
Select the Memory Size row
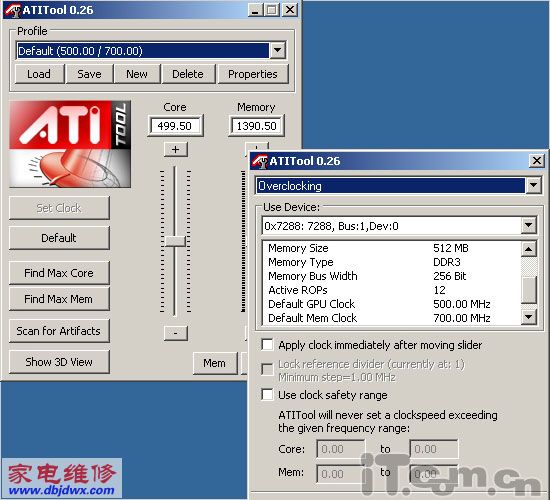tap(392, 248)
